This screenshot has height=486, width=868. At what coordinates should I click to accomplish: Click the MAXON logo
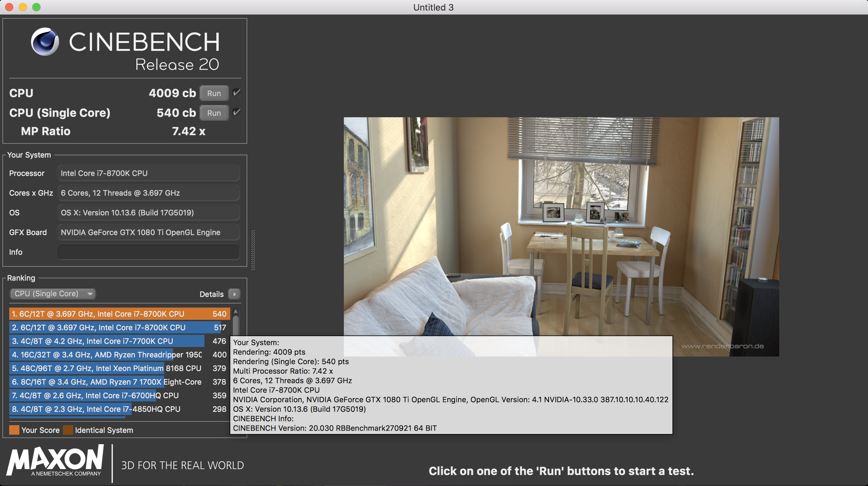(55, 461)
